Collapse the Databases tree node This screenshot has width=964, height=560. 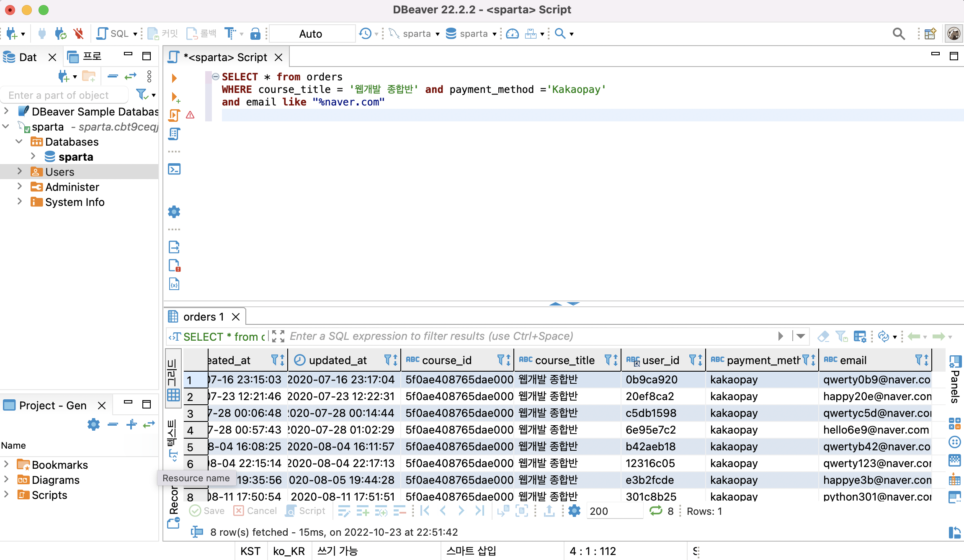19,141
